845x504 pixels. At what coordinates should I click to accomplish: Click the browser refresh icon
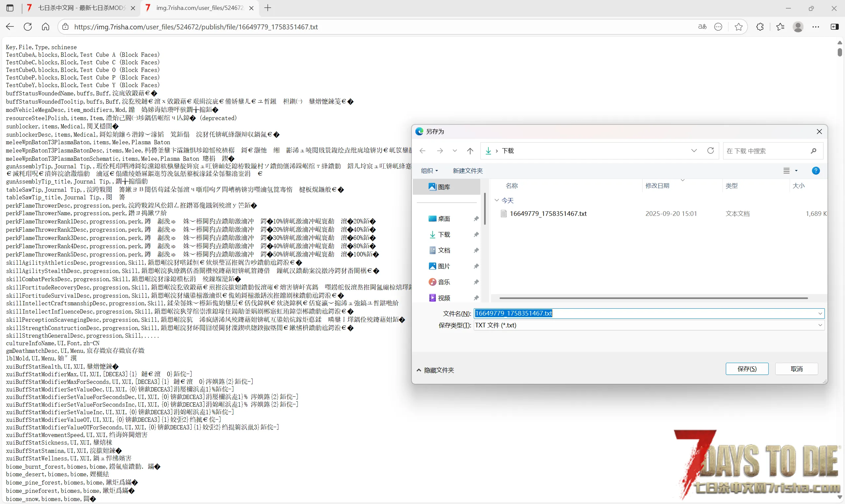28,27
